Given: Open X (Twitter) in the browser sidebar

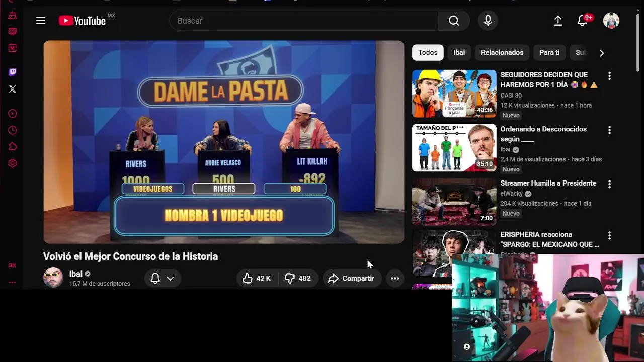Looking at the screenshot, I should coord(13,89).
